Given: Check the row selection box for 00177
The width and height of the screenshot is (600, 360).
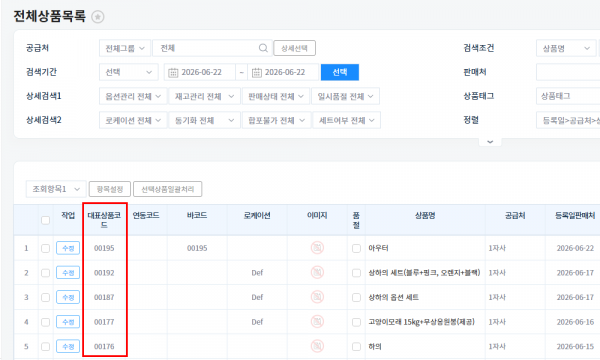Looking at the screenshot, I should [46, 322].
